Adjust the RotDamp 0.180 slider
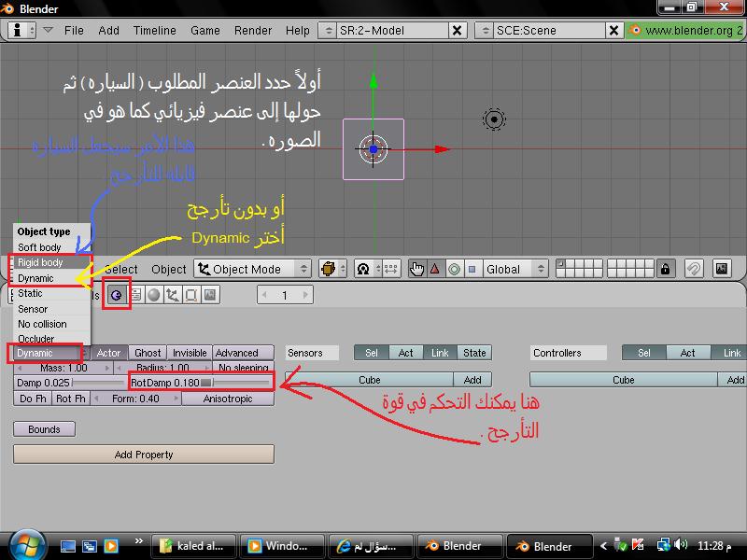 tap(201, 383)
